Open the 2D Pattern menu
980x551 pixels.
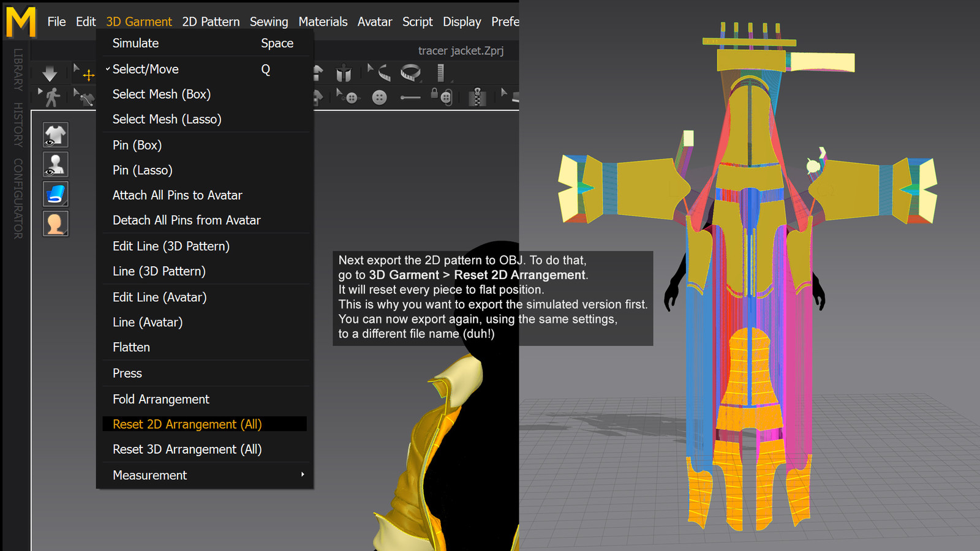(x=211, y=21)
